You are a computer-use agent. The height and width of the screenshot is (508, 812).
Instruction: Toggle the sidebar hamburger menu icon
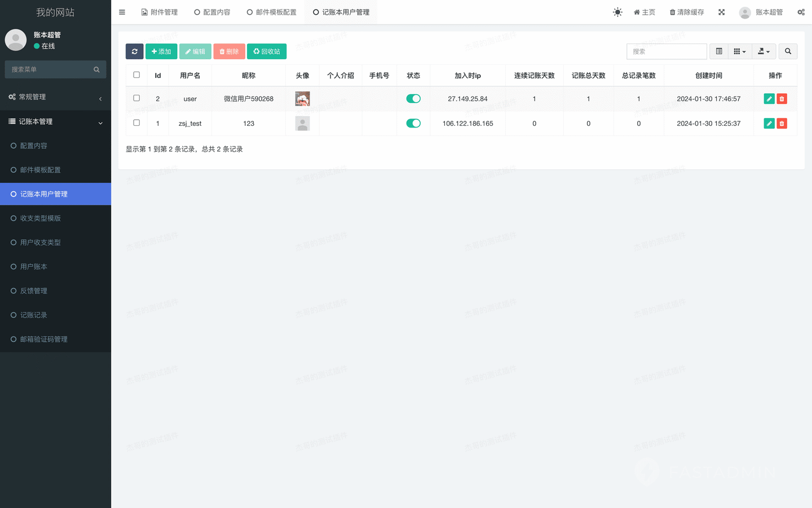(122, 12)
